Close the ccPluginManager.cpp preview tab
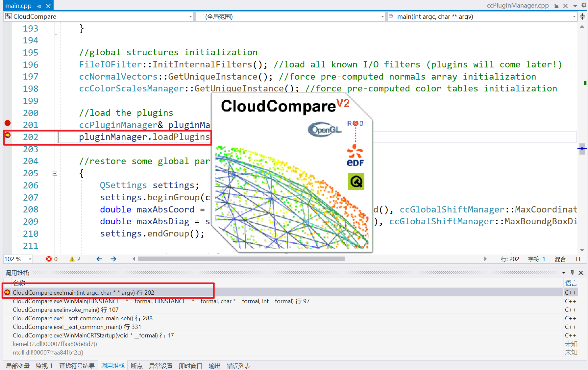This screenshot has height=370, width=588. [565, 6]
